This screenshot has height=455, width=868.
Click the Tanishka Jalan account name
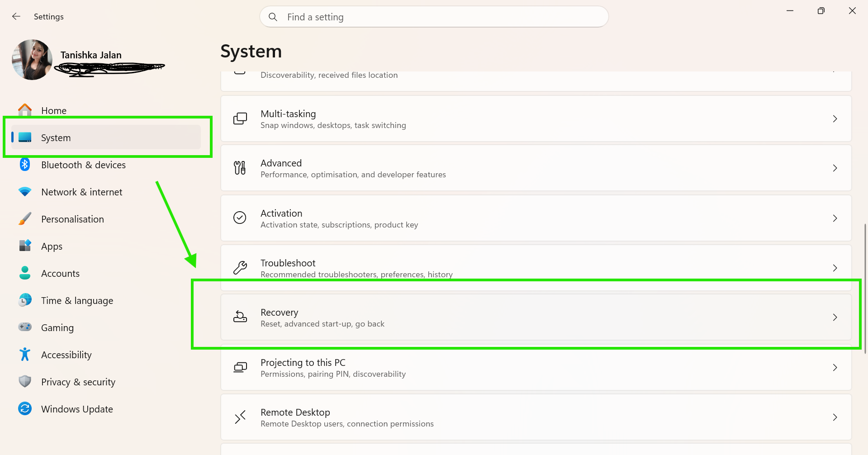click(x=91, y=55)
